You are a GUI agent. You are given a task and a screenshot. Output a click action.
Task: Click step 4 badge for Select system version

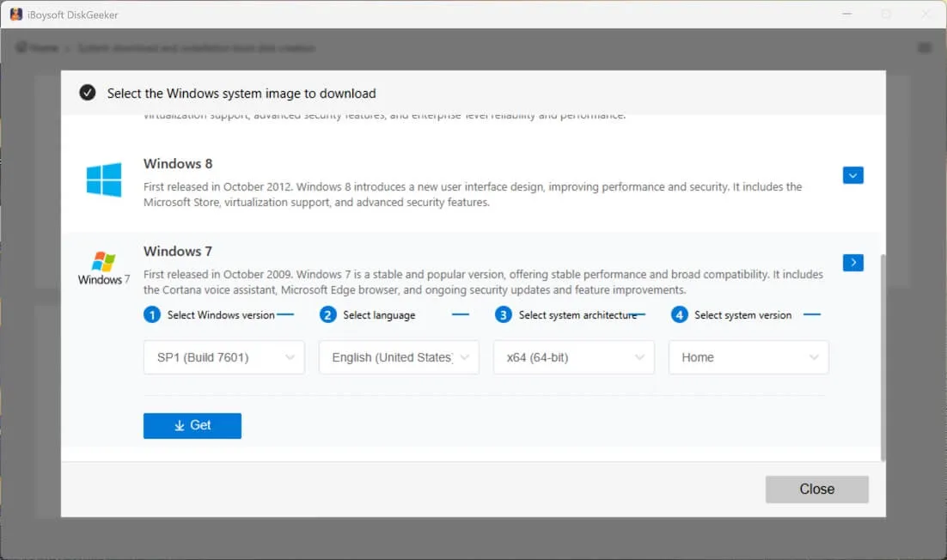click(x=678, y=314)
